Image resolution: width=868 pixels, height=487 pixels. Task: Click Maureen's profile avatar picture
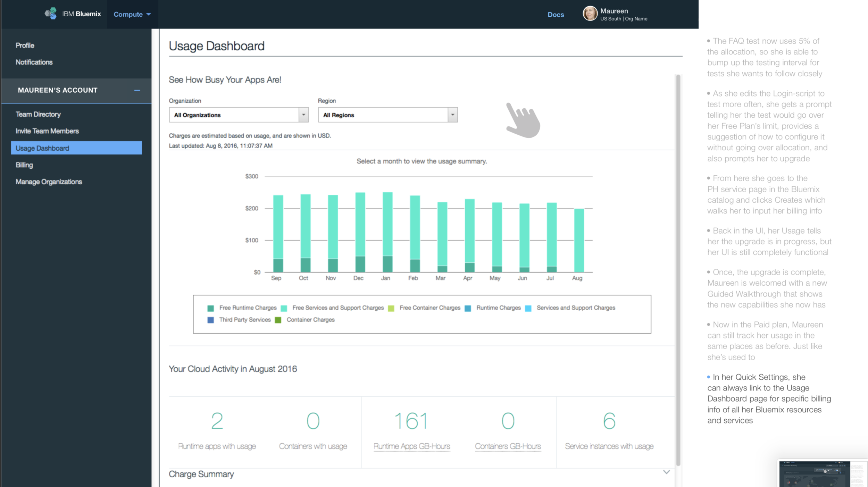coord(590,14)
